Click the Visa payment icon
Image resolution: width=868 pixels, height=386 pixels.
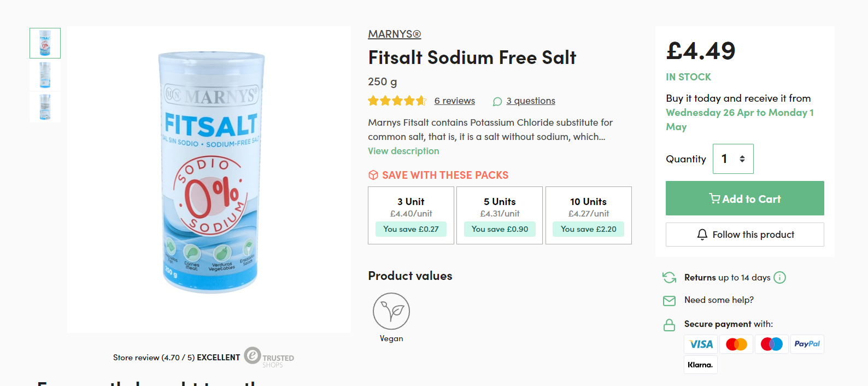click(701, 344)
